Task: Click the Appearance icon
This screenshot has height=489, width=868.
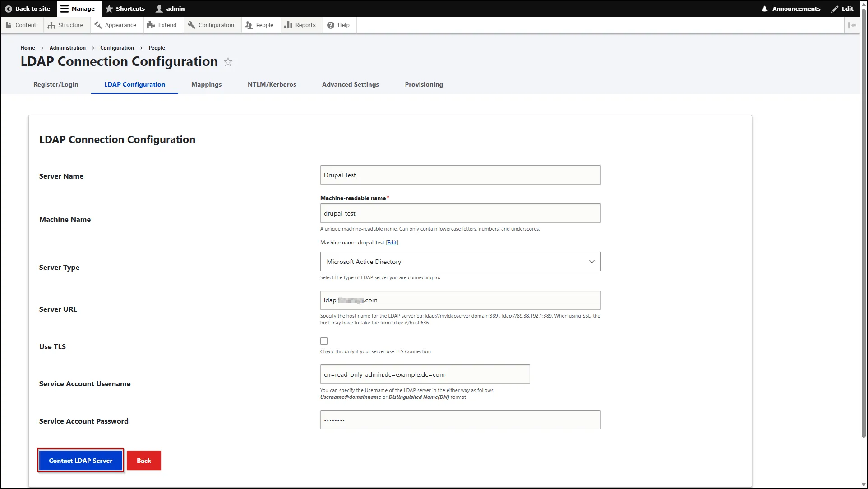Action: click(98, 25)
